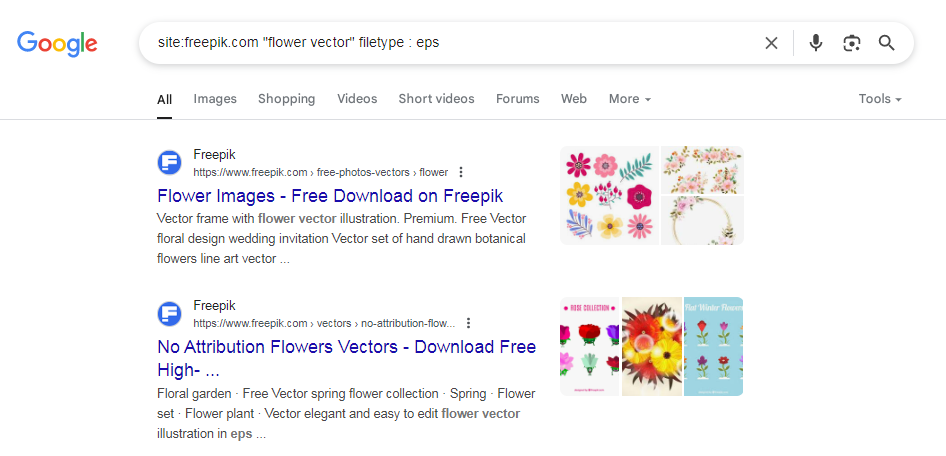
Task: Click snippet text starting 'Vector frame with flower vector'
Action: (x=341, y=239)
